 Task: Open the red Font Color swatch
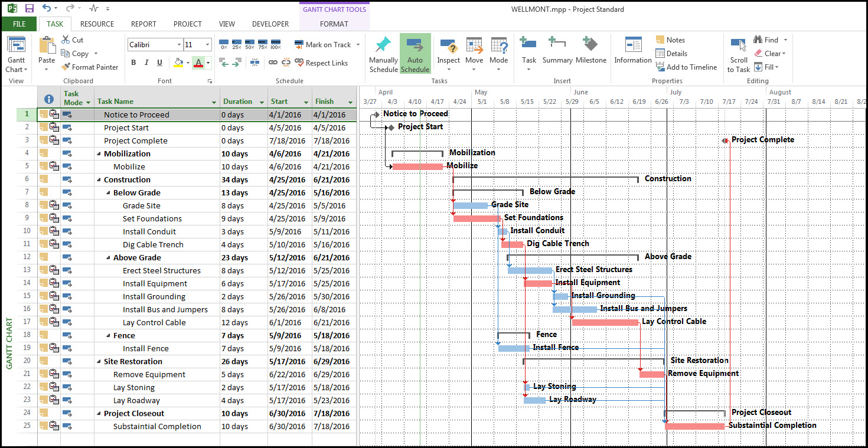[x=198, y=63]
